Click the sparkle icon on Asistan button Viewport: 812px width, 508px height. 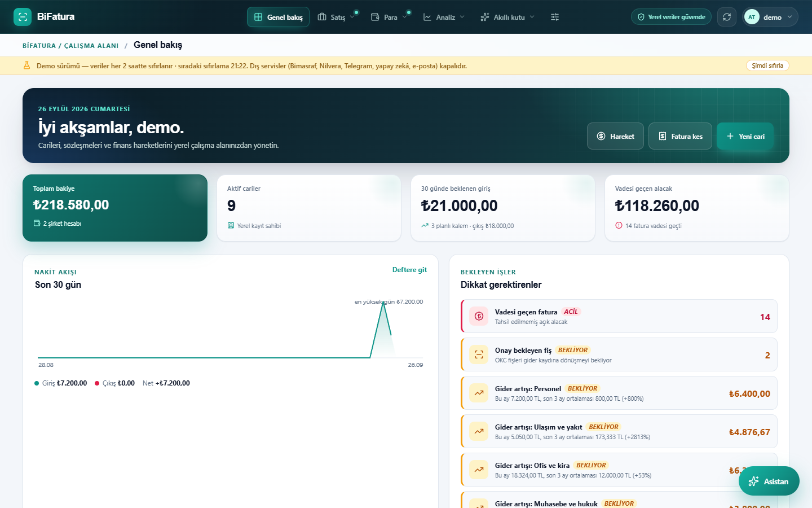(x=753, y=481)
